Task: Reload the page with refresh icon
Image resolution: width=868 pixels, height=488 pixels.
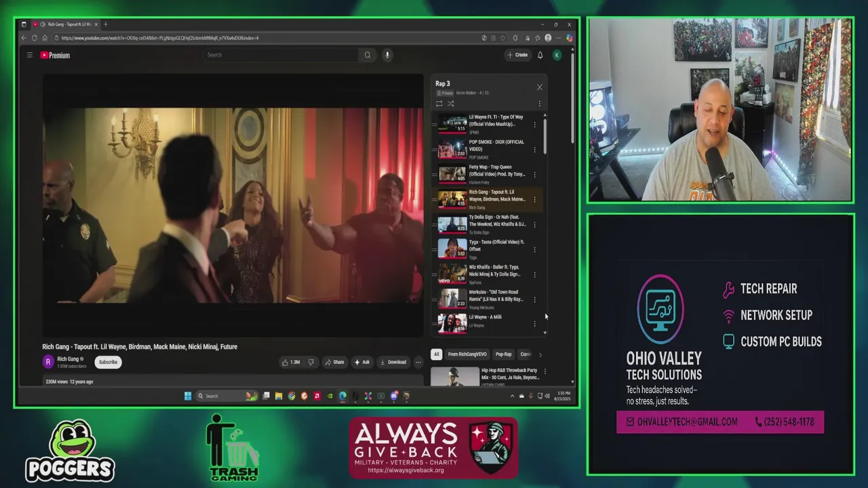Action: point(35,38)
